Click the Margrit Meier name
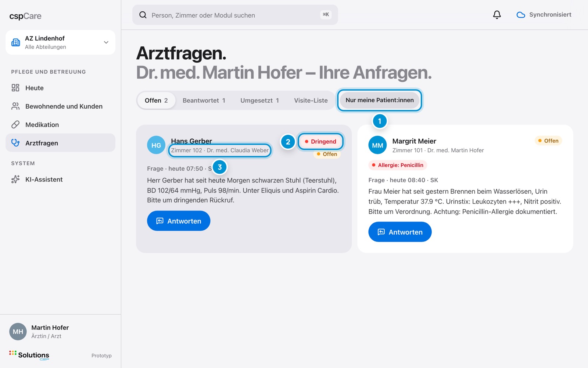The image size is (588, 368). [x=414, y=141]
